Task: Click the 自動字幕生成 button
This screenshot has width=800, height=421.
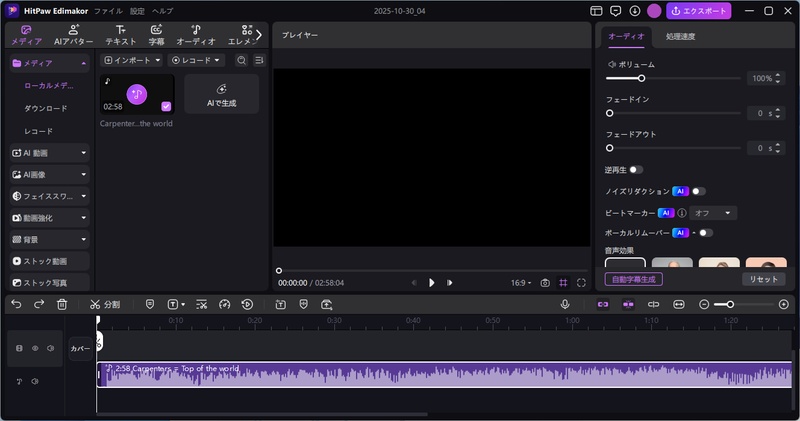Action: (634, 279)
